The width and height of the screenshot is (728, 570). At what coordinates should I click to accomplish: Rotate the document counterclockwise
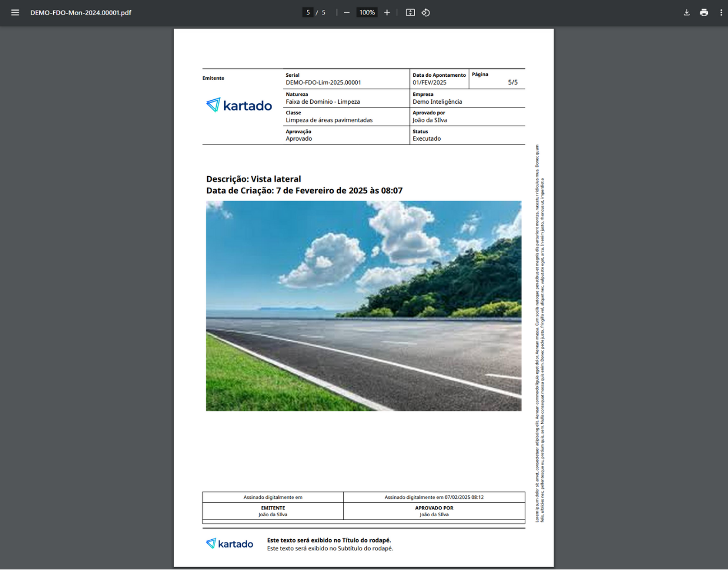pyautogui.click(x=426, y=12)
